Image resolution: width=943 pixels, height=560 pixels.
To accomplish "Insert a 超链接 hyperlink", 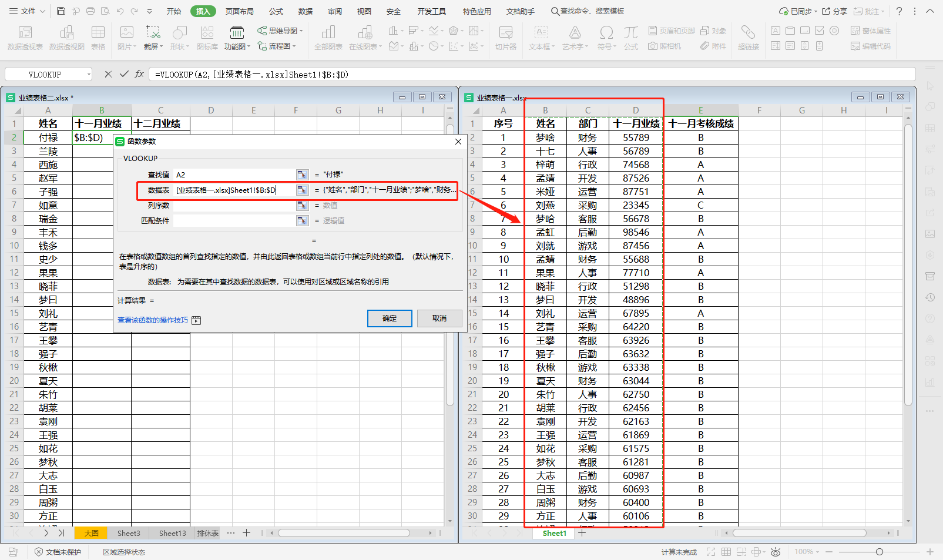I will click(x=749, y=38).
